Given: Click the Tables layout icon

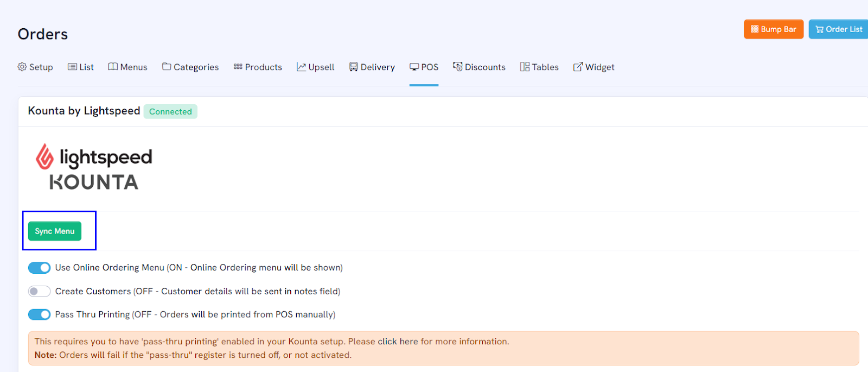Looking at the screenshot, I should tap(525, 67).
